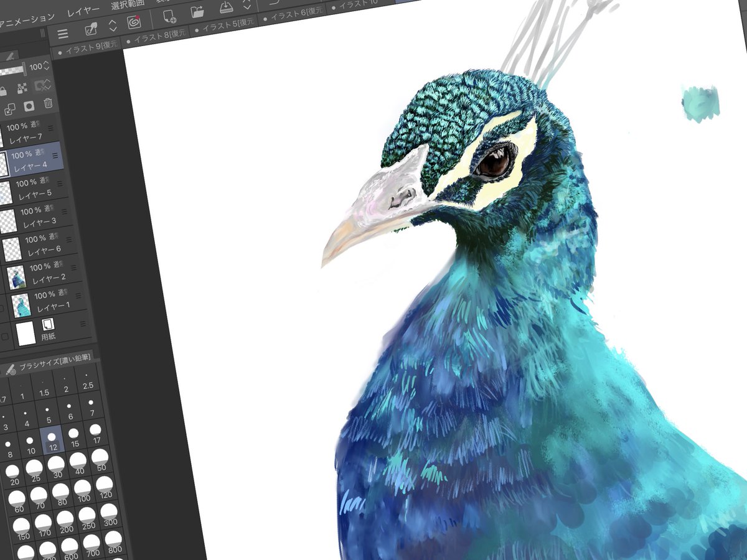747x560 pixels.
Task: Click the grip handle of the 用紙 layer
Action: pyautogui.click(x=82, y=324)
